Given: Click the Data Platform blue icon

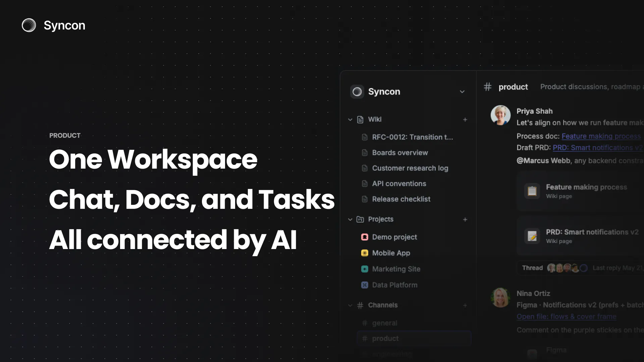Looking at the screenshot, I should [365, 285].
